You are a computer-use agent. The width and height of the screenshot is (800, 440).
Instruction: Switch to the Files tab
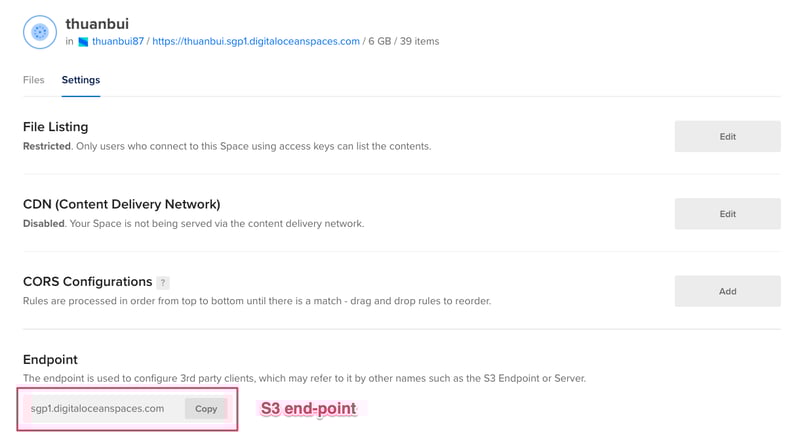pos(34,80)
